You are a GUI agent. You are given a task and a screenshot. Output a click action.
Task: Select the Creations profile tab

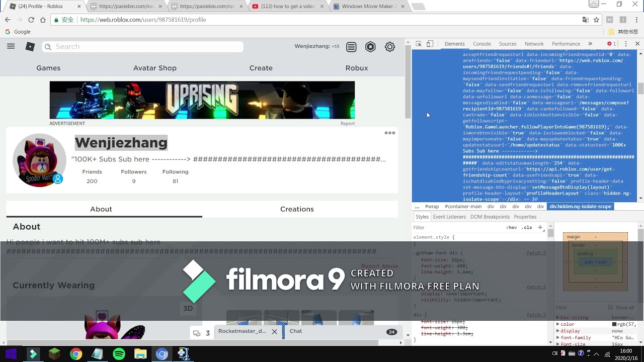[x=297, y=209]
